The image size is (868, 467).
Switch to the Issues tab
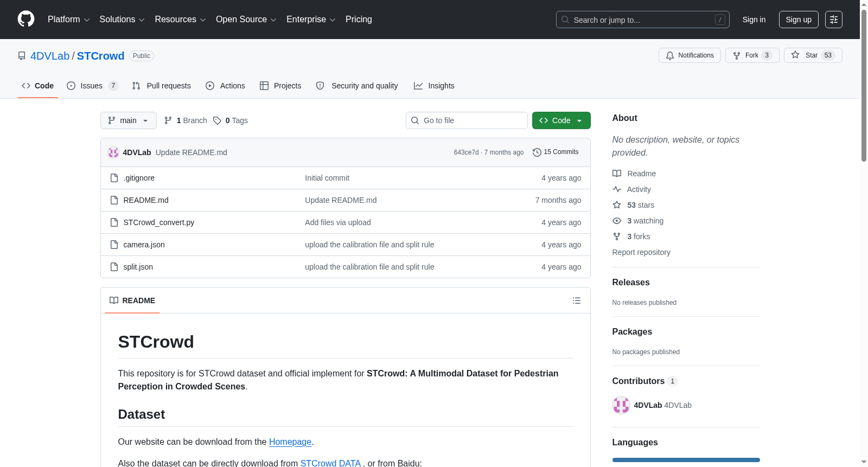(x=92, y=86)
